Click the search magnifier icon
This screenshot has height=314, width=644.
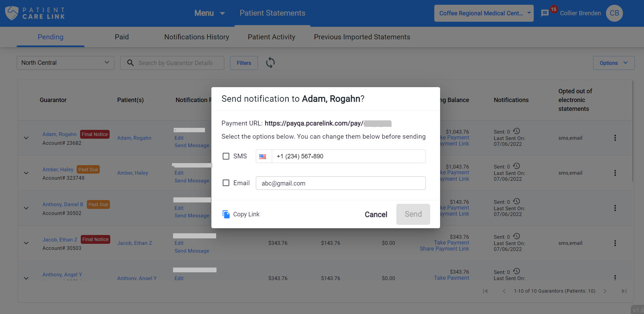130,63
